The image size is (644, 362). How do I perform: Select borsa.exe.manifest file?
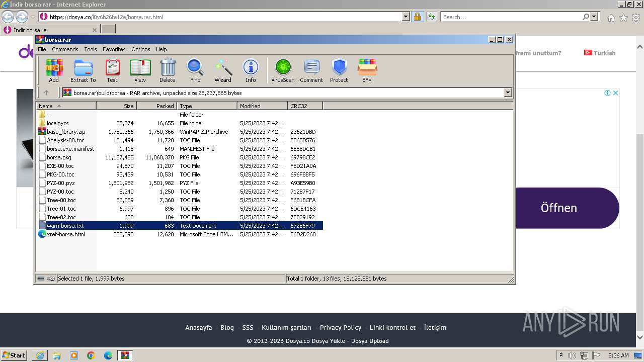click(70, 149)
